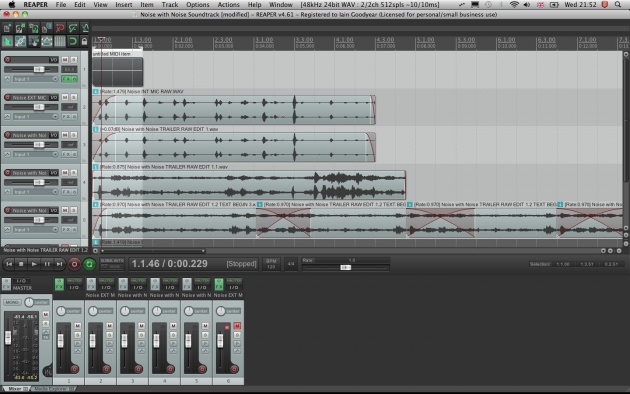This screenshot has width=630, height=394.
Task: Click the playback Rate slider handle
Action: click(x=346, y=267)
